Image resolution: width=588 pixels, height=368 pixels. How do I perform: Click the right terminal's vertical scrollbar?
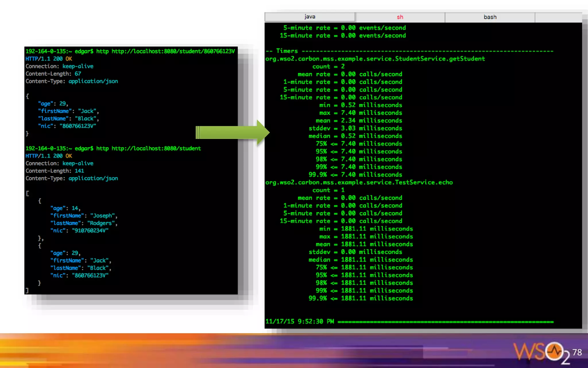click(585, 172)
